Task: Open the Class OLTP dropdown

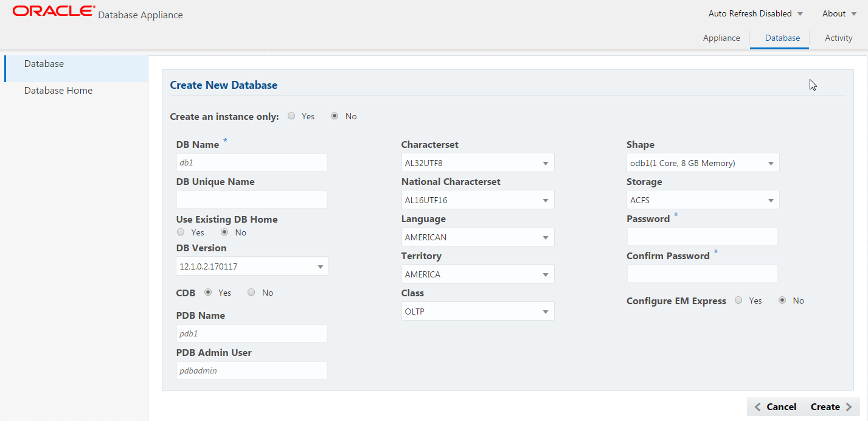Action: [x=477, y=311]
